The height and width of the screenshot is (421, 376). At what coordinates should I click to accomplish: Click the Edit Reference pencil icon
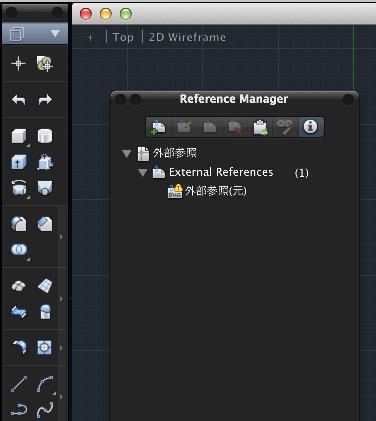click(x=184, y=127)
